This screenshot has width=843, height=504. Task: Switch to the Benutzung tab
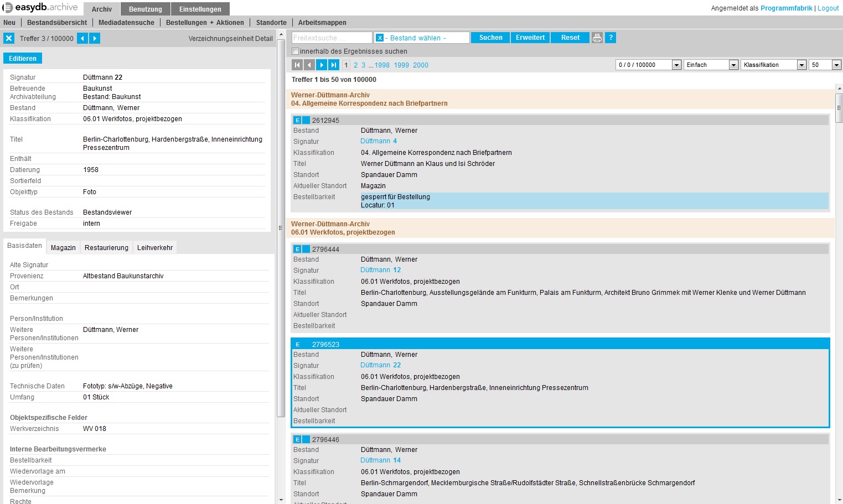tap(146, 9)
